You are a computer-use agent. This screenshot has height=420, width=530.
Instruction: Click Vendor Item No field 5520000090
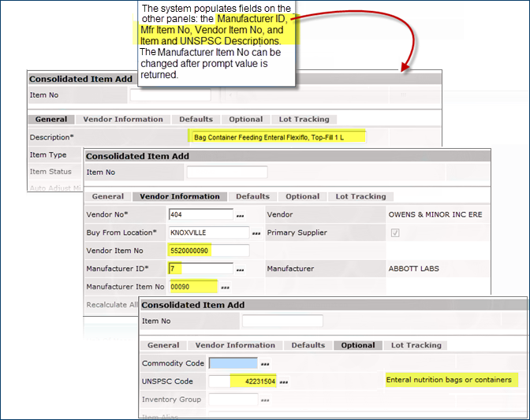pos(208,251)
